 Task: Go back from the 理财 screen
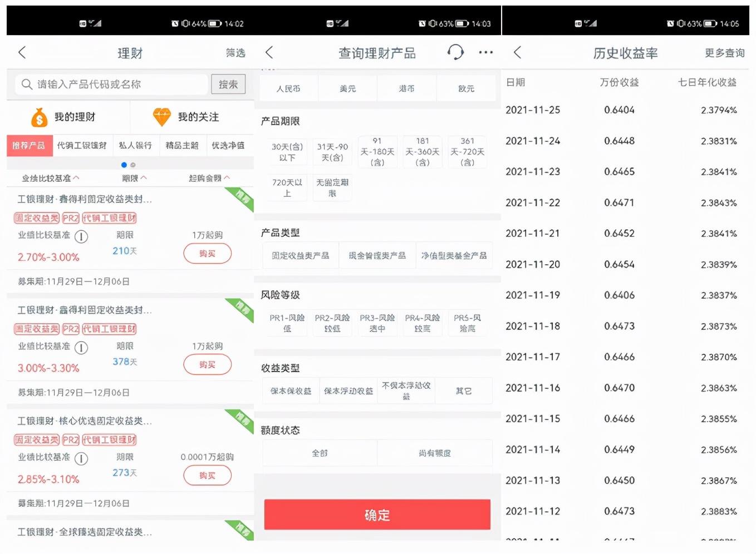(22, 52)
